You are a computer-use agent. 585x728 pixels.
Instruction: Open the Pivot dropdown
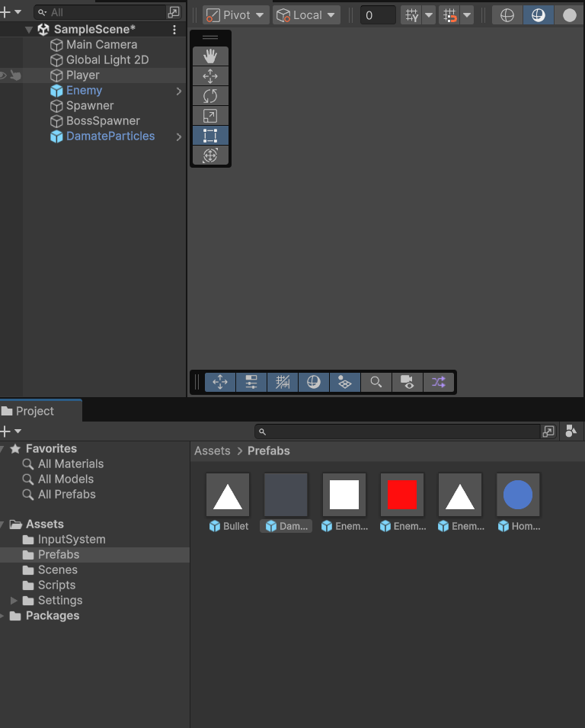(x=235, y=15)
